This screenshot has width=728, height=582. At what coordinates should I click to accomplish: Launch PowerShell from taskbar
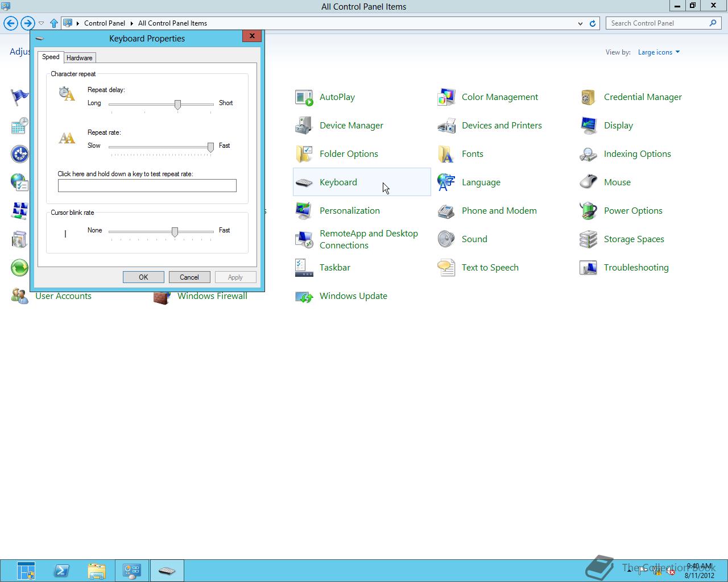[61, 571]
